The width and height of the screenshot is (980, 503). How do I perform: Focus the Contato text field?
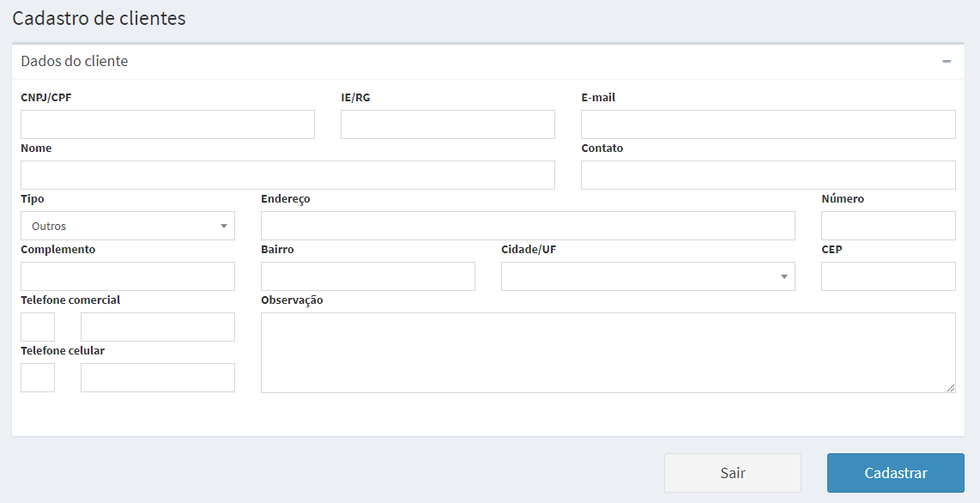(x=768, y=175)
